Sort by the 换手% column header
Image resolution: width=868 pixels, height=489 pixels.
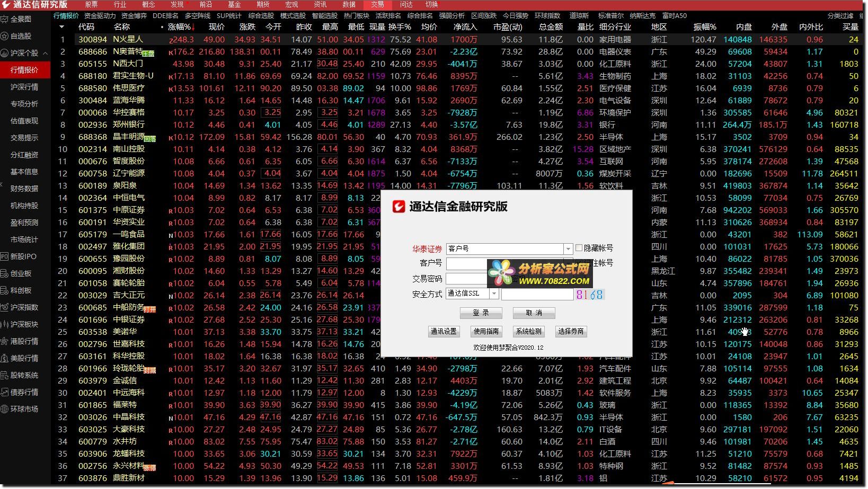(x=400, y=26)
